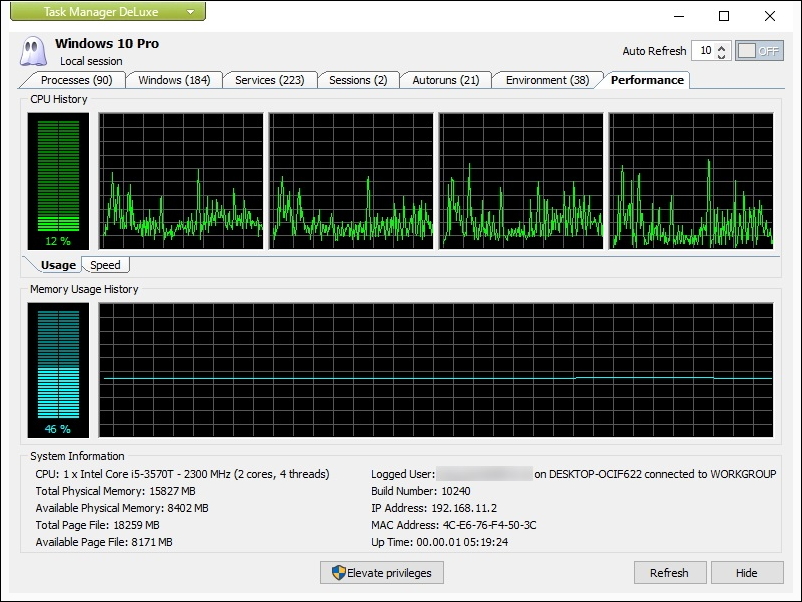The width and height of the screenshot is (802, 602).
Task: Click the fourth CPU core history graph
Action: point(691,181)
